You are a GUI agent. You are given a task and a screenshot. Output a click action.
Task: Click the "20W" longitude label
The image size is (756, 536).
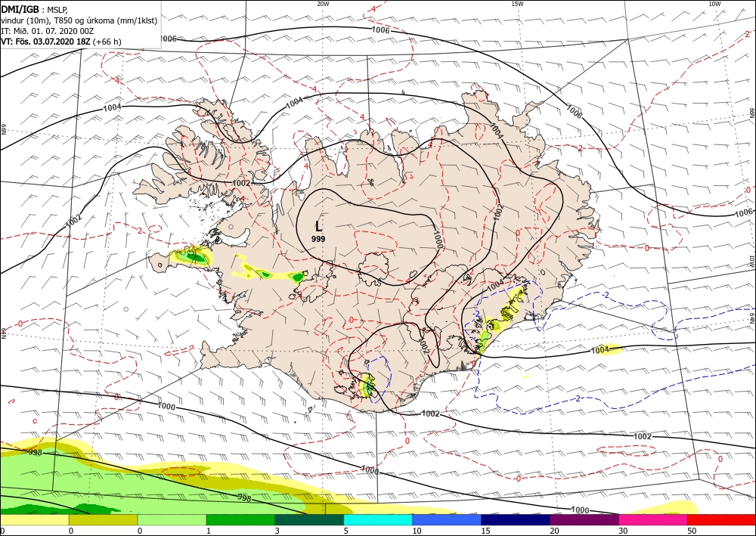tap(323, 4)
